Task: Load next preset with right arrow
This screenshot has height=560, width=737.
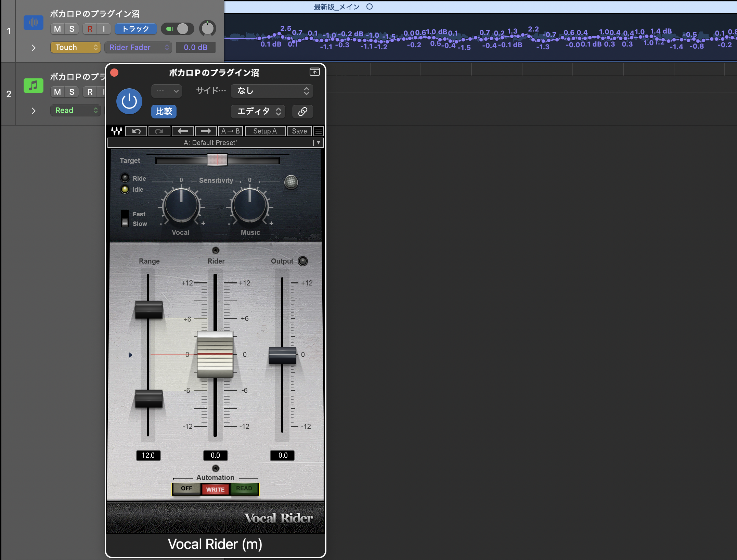Action: tap(206, 131)
